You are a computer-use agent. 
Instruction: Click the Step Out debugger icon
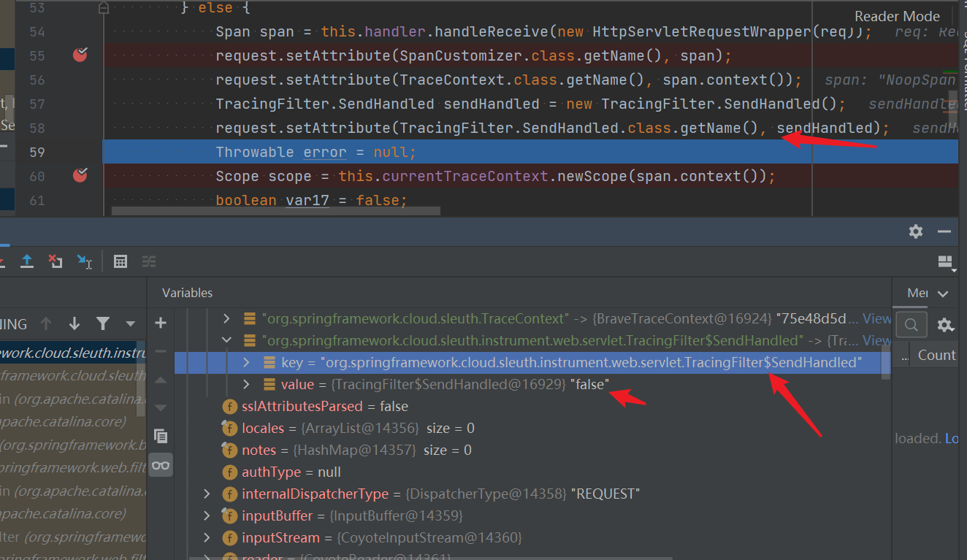(27, 261)
